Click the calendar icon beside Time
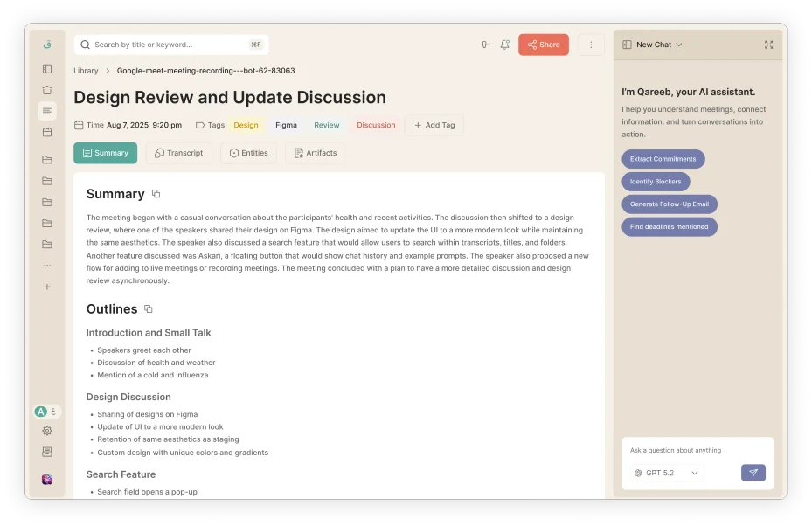 coord(79,125)
